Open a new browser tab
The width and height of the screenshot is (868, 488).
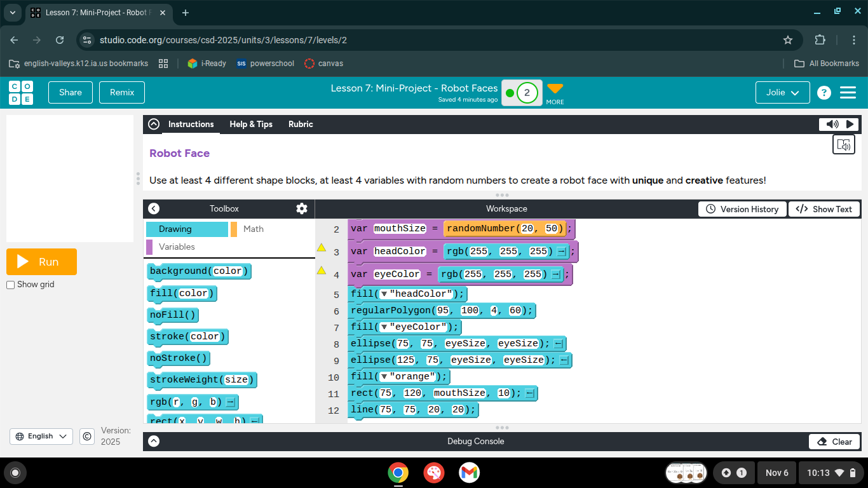click(x=186, y=13)
